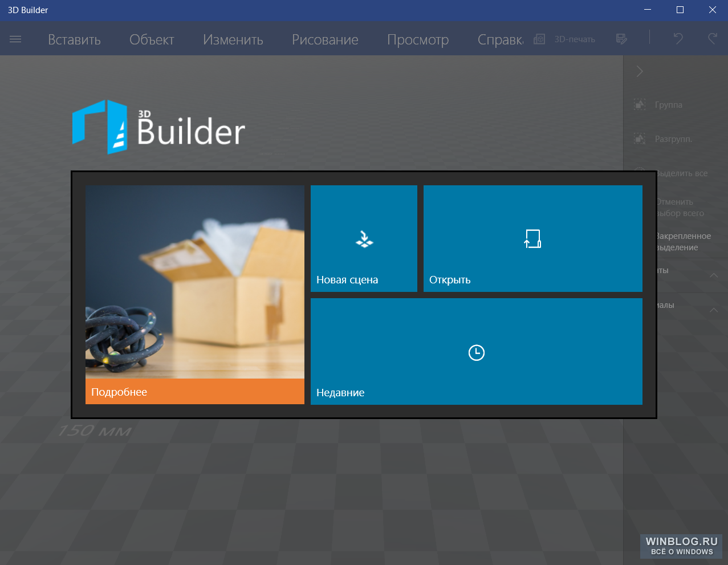
Task: Toggle Закрепленное выделение
Action: [684, 242]
